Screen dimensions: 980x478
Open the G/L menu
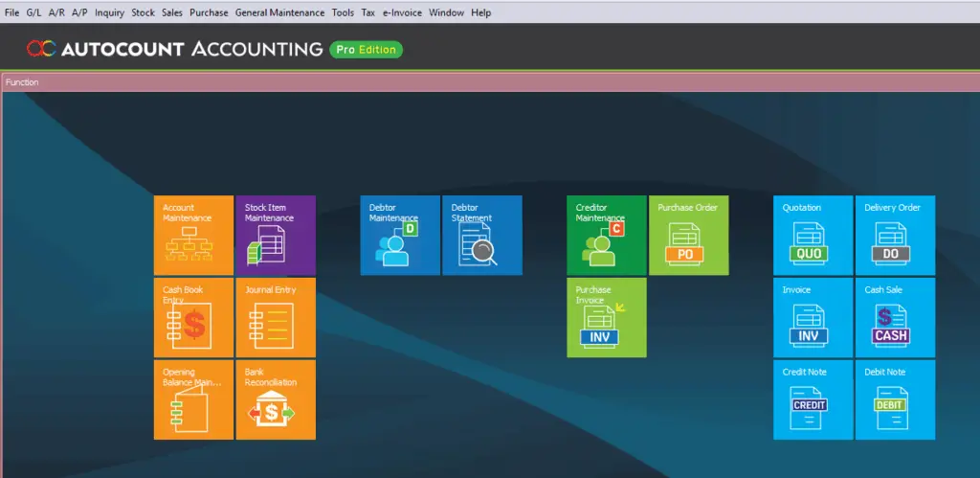click(33, 12)
